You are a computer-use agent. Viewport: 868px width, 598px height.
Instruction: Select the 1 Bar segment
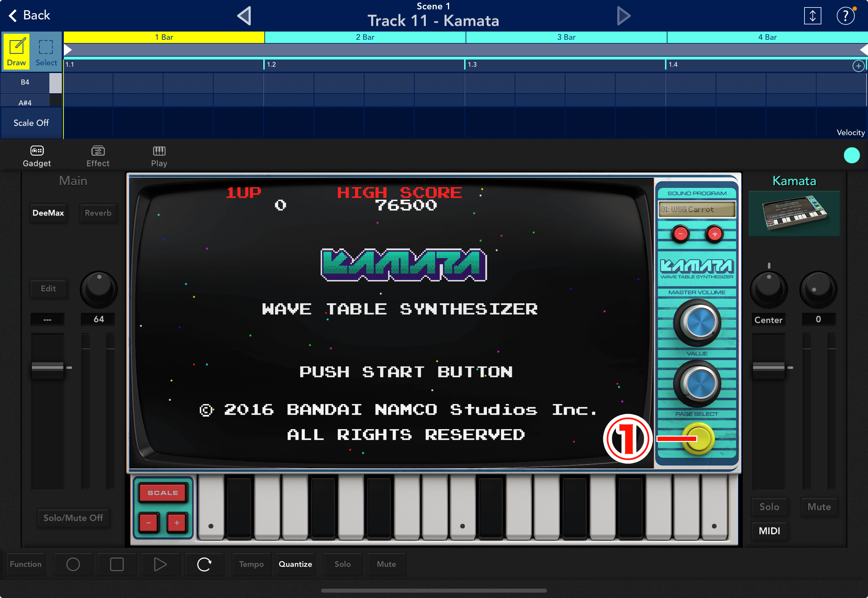tap(164, 37)
